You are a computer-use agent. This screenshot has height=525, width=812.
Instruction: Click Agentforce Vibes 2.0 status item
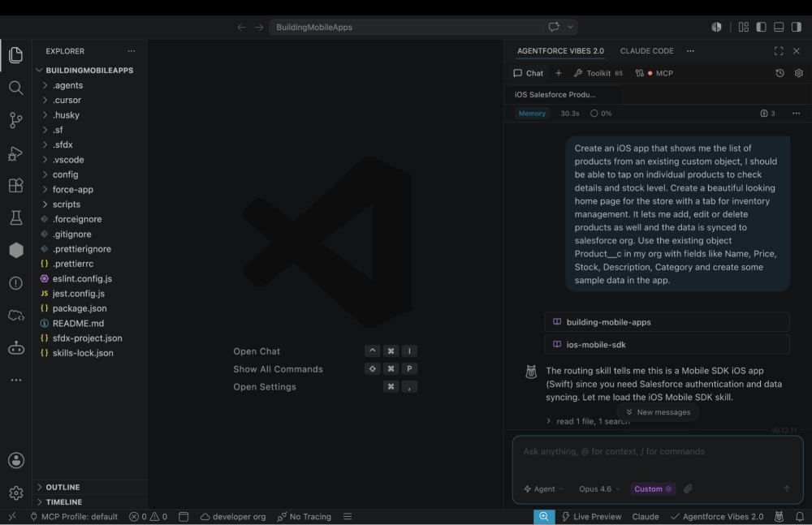coord(717,516)
